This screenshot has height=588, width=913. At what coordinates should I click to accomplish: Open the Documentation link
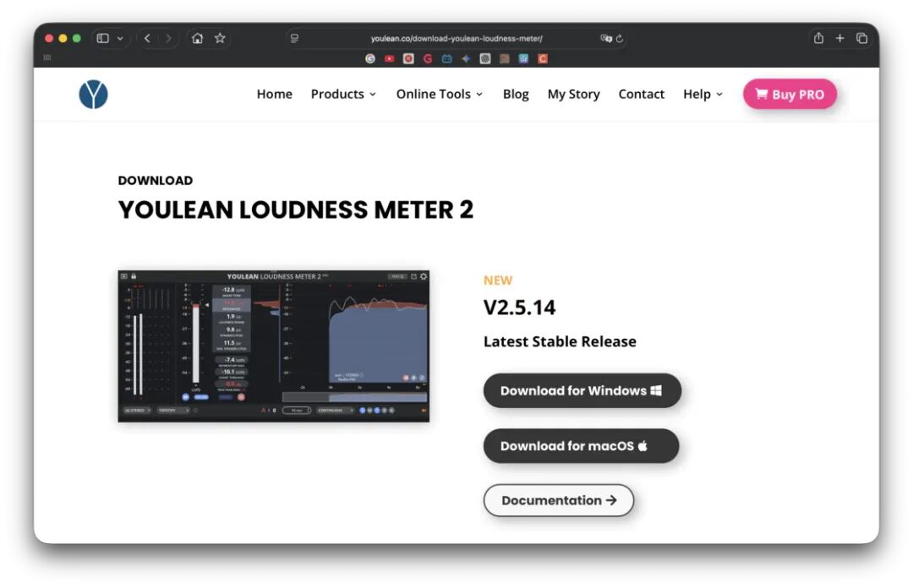(559, 500)
